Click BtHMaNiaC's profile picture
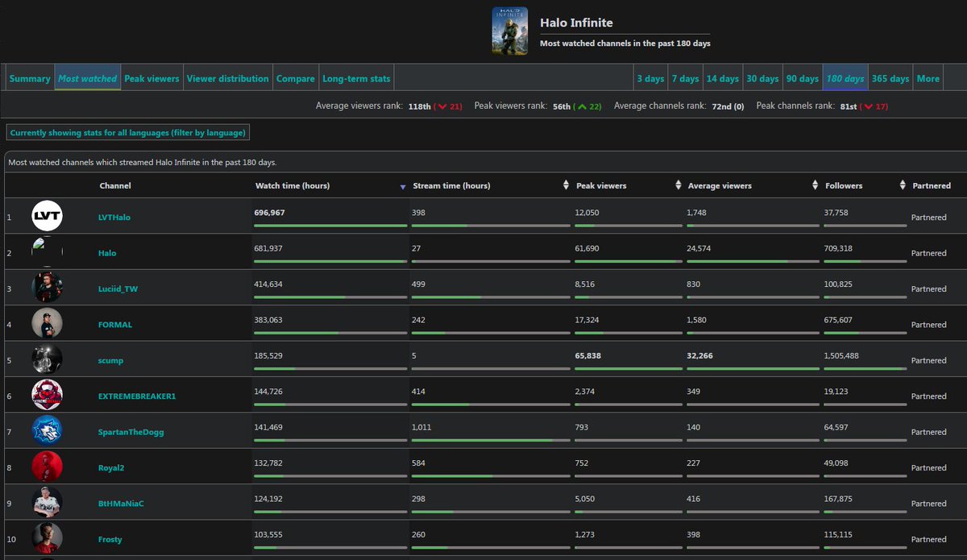The width and height of the screenshot is (967, 560). (x=47, y=502)
